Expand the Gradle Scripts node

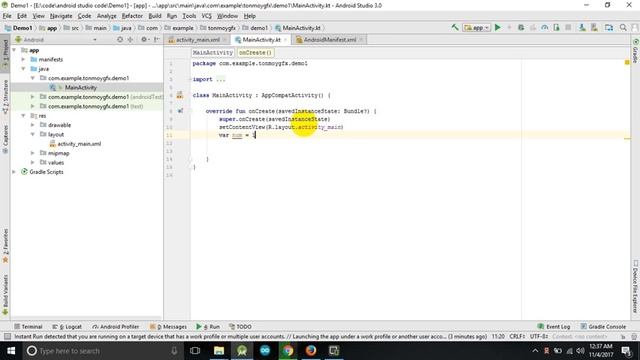[x=14, y=172]
